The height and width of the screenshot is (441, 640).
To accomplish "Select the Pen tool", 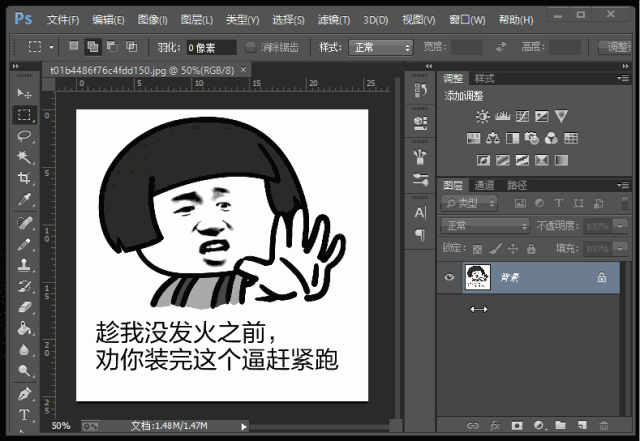I will 24,394.
